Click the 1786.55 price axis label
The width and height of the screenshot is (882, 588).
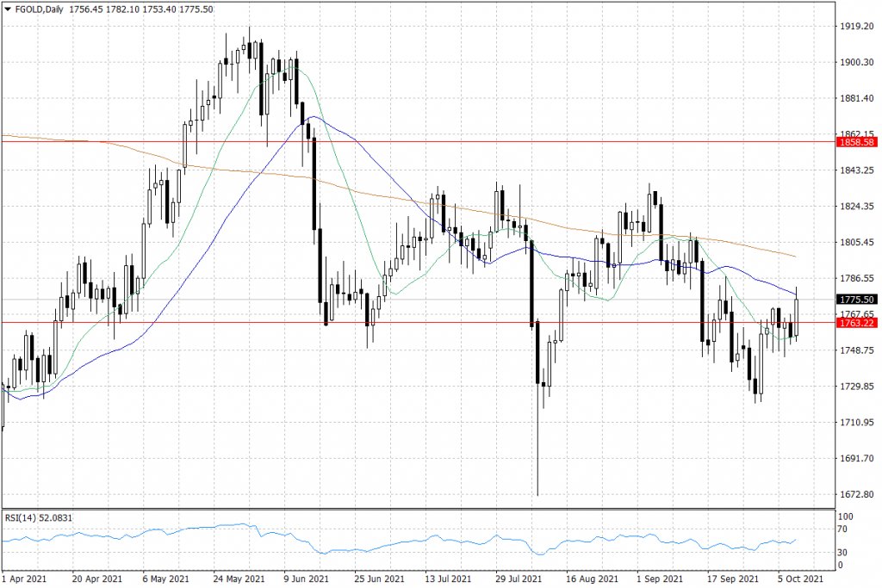857,278
